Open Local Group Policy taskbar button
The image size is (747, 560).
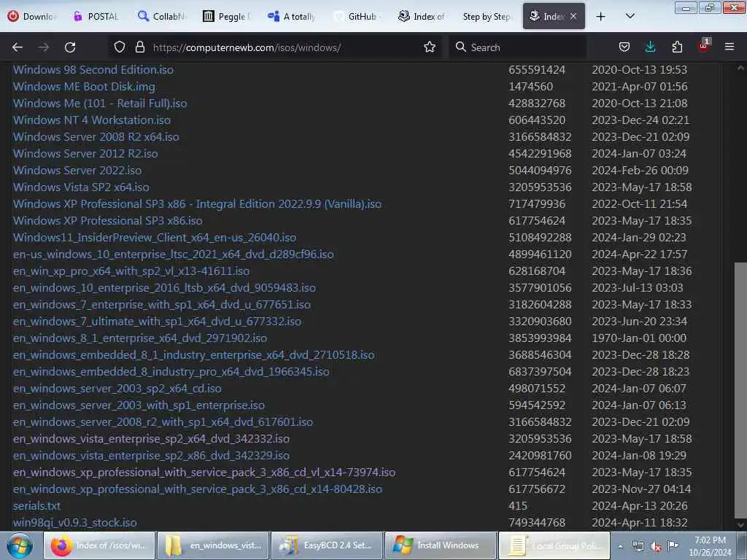(554, 545)
